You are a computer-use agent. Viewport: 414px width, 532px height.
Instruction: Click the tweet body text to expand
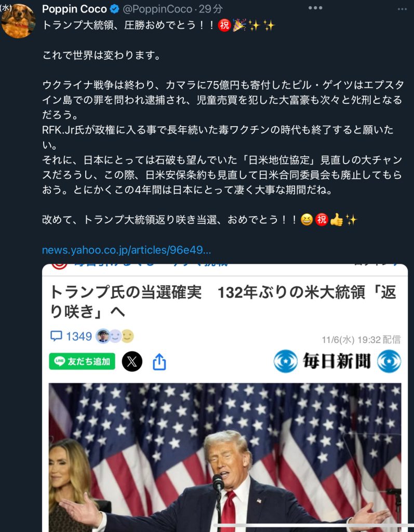pyautogui.click(x=223, y=123)
